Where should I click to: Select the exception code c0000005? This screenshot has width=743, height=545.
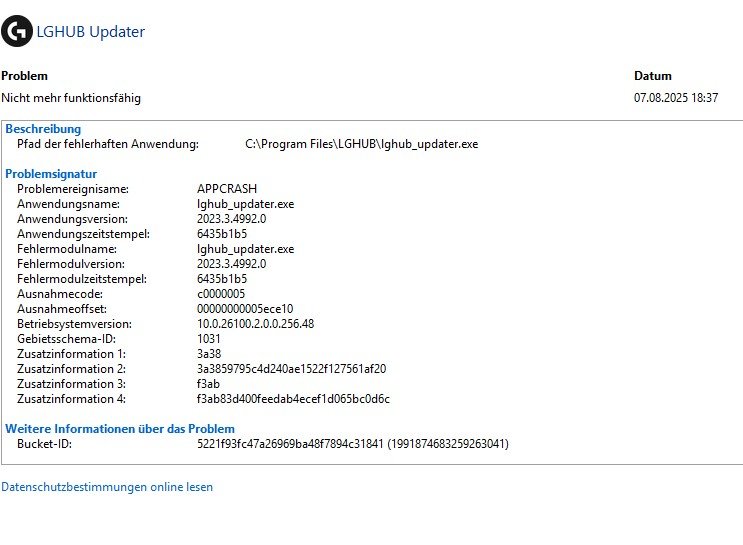221,294
